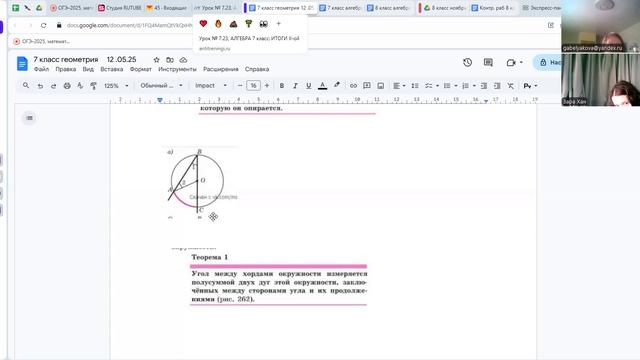This screenshot has height=360, width=640.
Task: Click the Undo arrow in toolbar
Action: click(x=40, y=86)
